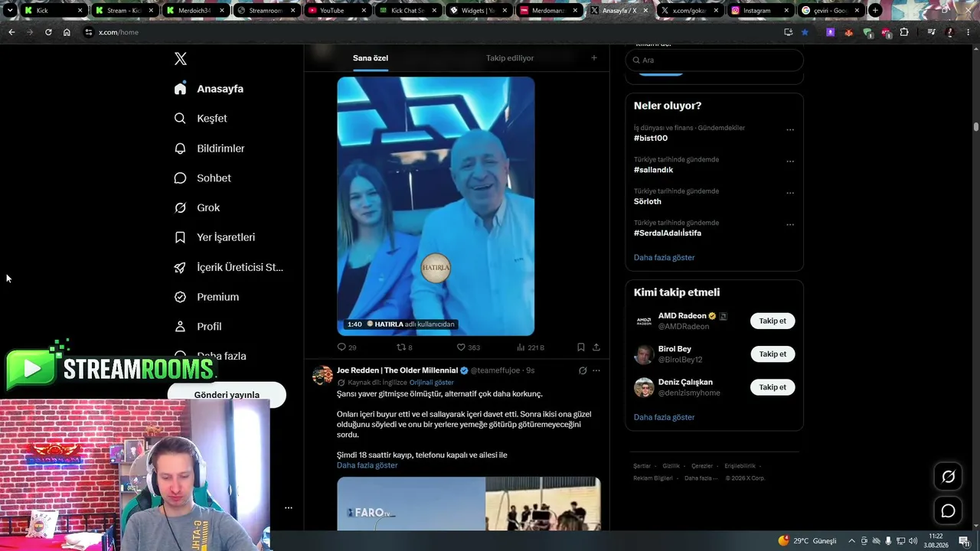Open more options for the #bist100 trend
Image resolution: width=980 pixels, height=551 pixels.
790,130
